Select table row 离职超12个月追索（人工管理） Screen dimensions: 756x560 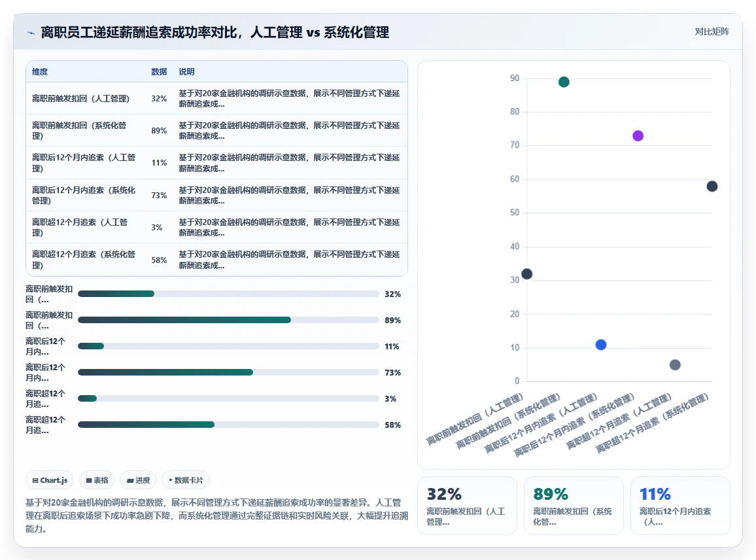[216, 227]
